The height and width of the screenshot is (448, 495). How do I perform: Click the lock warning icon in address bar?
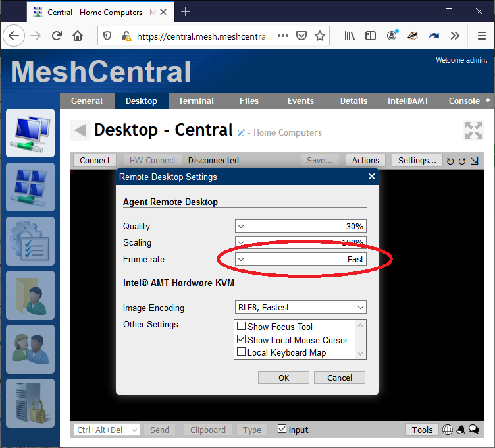coord(126,36)
